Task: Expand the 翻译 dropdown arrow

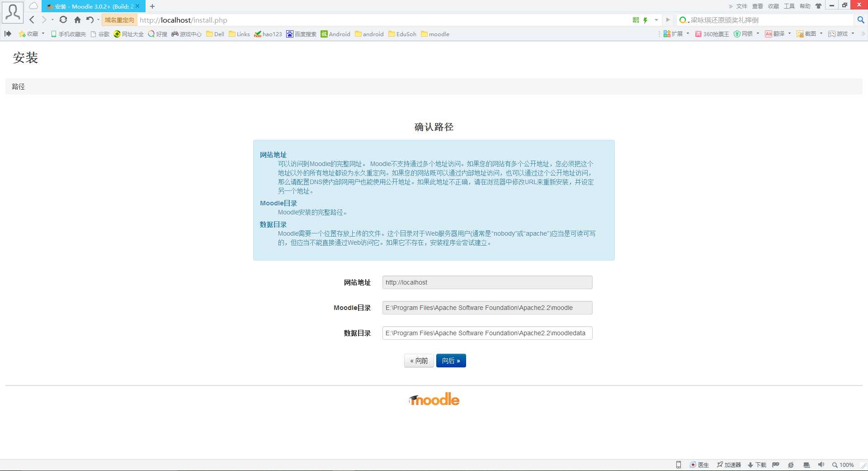Action: (x=790, y=33)
